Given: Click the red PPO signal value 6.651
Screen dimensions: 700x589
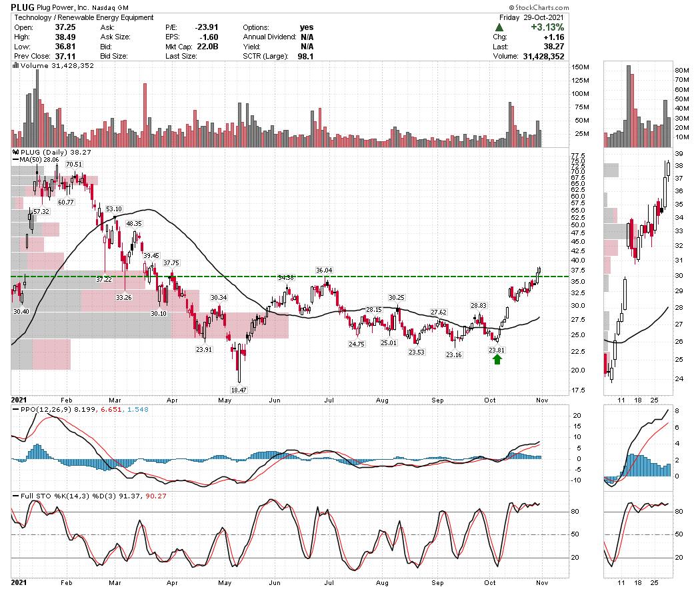Looking at the screenshot, I should tap(111, 409).
